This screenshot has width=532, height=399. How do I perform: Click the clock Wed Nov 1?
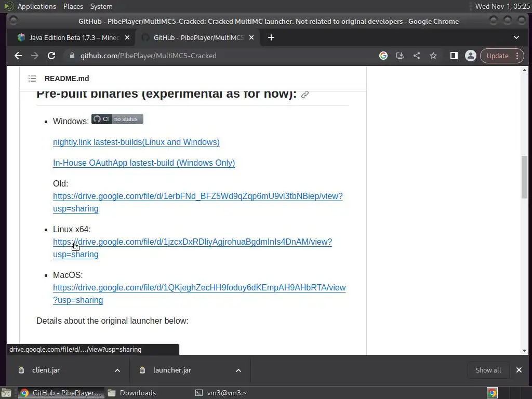[x=502, y=6]
